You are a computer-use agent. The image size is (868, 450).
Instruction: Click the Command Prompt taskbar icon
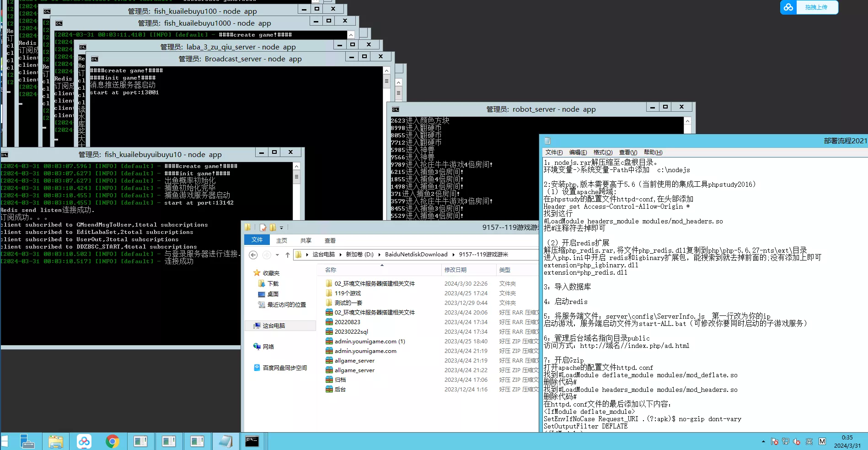[x=252, y=441]
